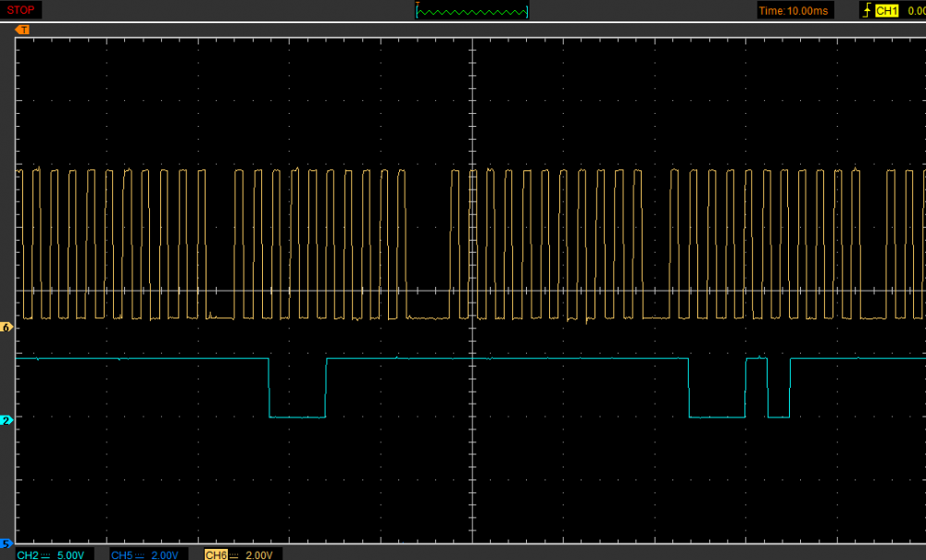Select the channel 5 ground level marker
The width and height of the screenshot is (926, 560).
(6, 542)
